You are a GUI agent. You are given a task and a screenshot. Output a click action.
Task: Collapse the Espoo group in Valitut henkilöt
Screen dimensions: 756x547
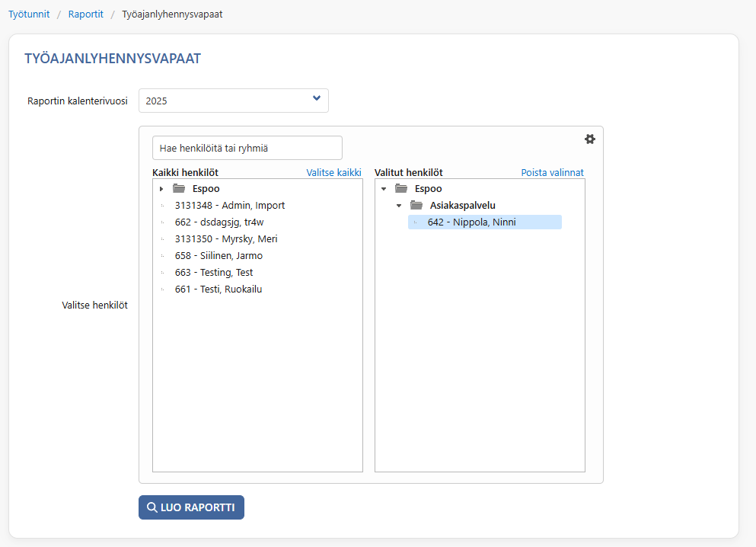pyautogui.click(x=384, y=189)
